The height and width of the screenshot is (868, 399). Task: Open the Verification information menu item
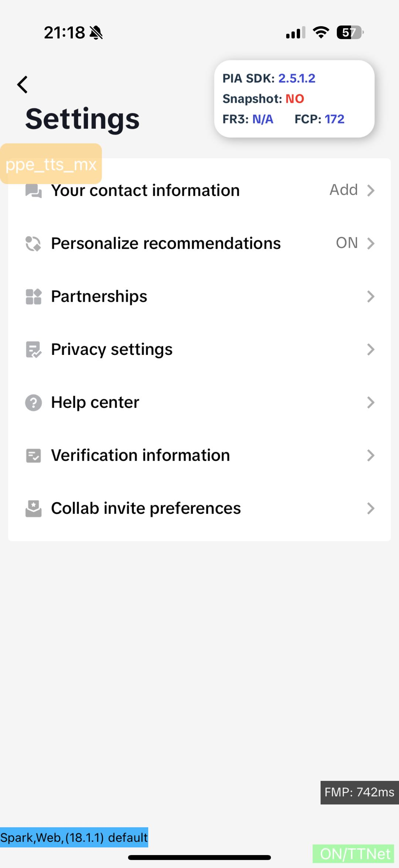[140, 455]
